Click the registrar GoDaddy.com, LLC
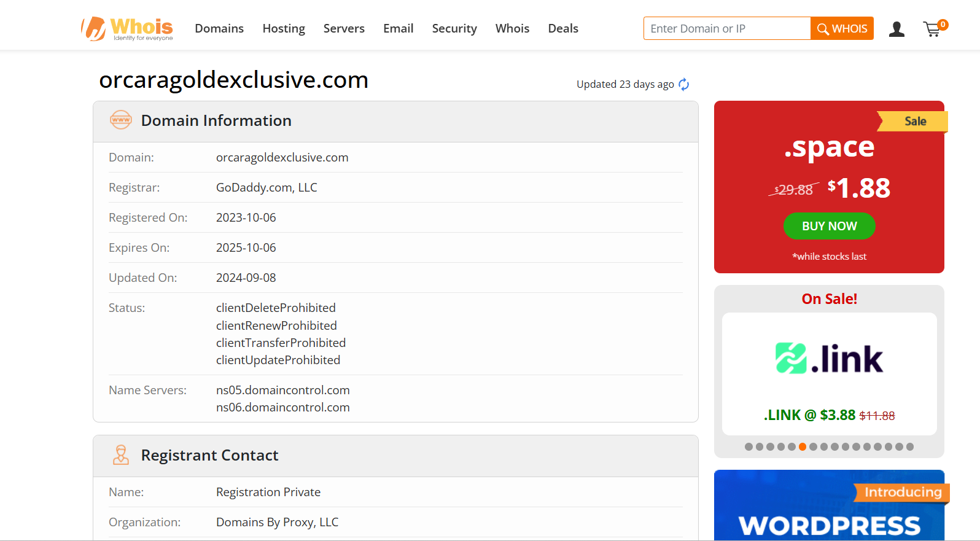980x541 pixels. (266, 187)
